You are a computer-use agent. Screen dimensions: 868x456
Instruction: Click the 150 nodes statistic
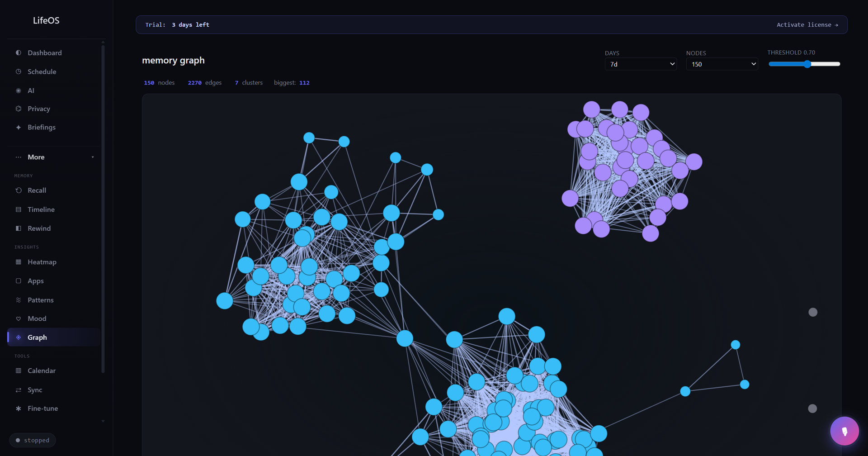point(159,83)
